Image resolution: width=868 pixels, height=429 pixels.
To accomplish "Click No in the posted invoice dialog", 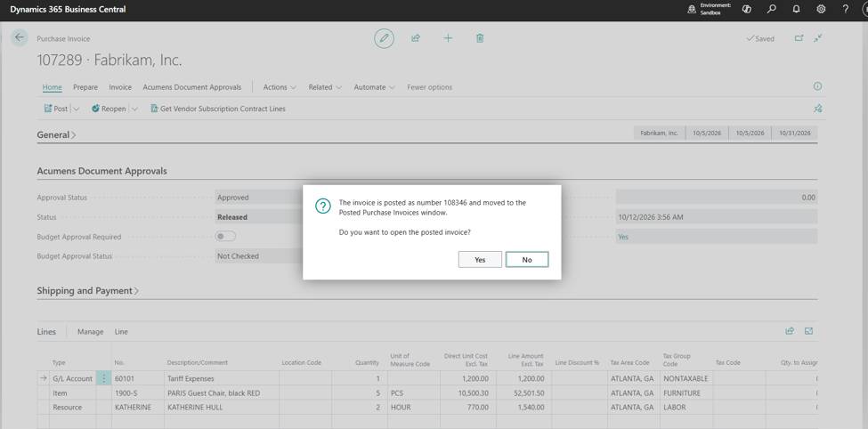I will 527,259.
